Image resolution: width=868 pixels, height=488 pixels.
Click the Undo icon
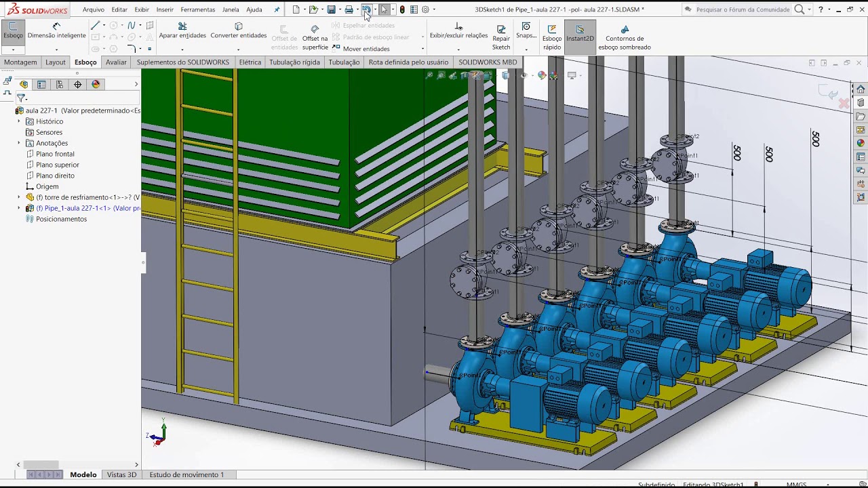[366, 9]
